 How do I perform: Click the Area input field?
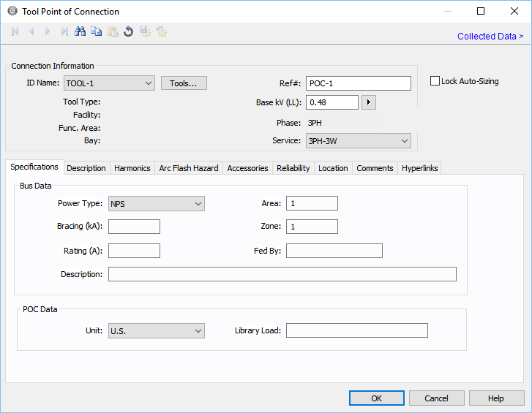pos(312,203)
